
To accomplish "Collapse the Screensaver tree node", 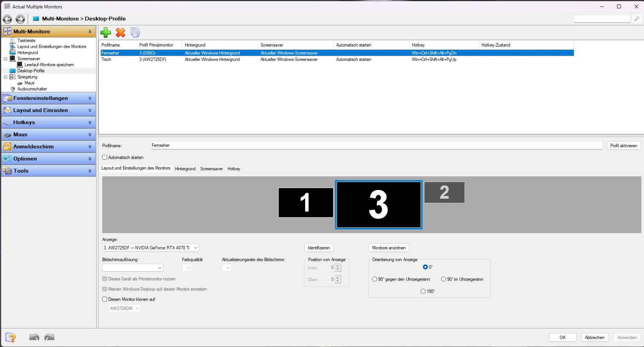I will click(x=6, y=59).
